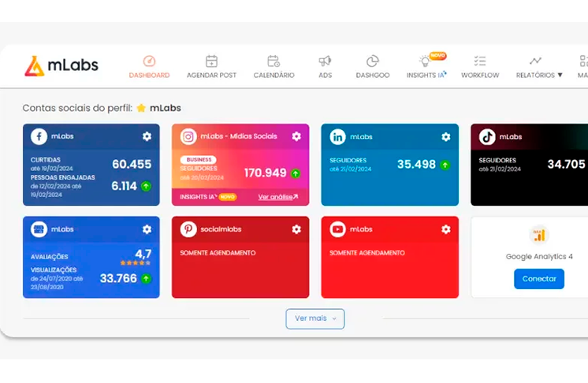This screenshot has height=383, width=588.
Task: Click the star rating under 4,7
Action: (x=136, y=262)
